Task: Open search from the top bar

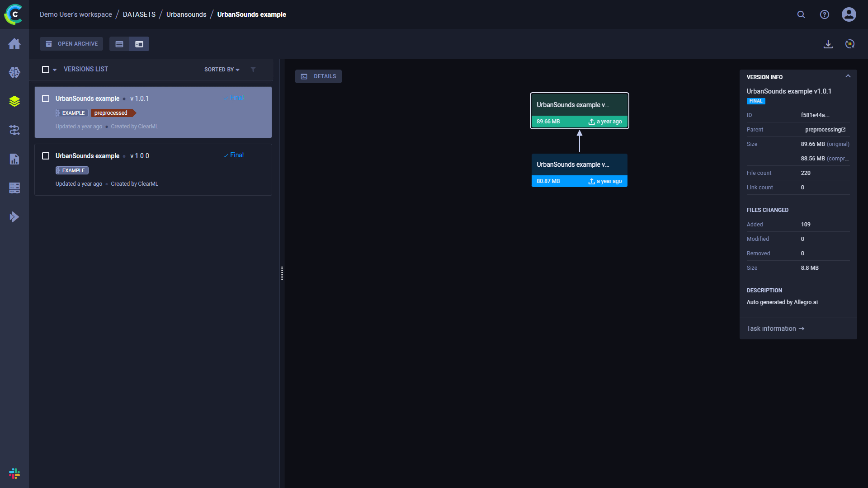Action: point(801,14)
